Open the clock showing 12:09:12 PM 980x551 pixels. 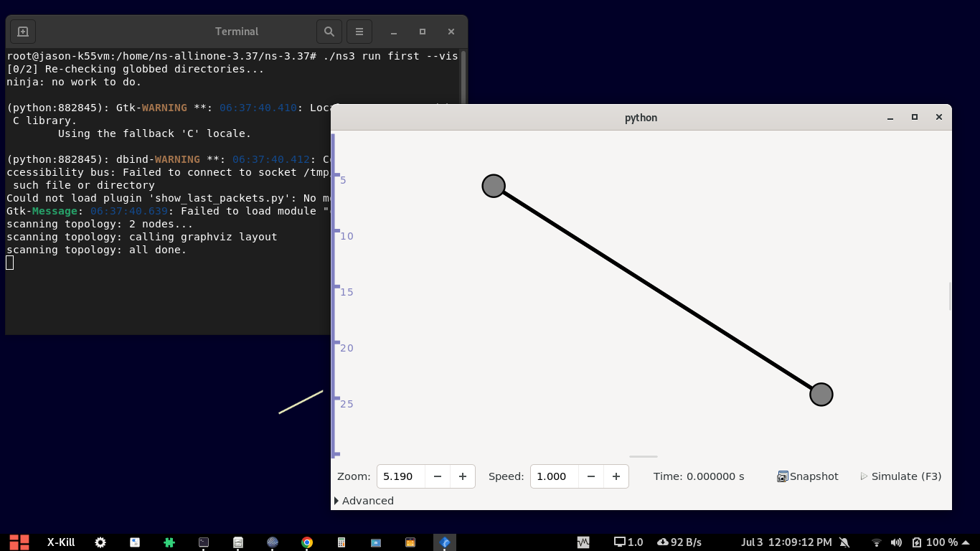tap(786, 542)
